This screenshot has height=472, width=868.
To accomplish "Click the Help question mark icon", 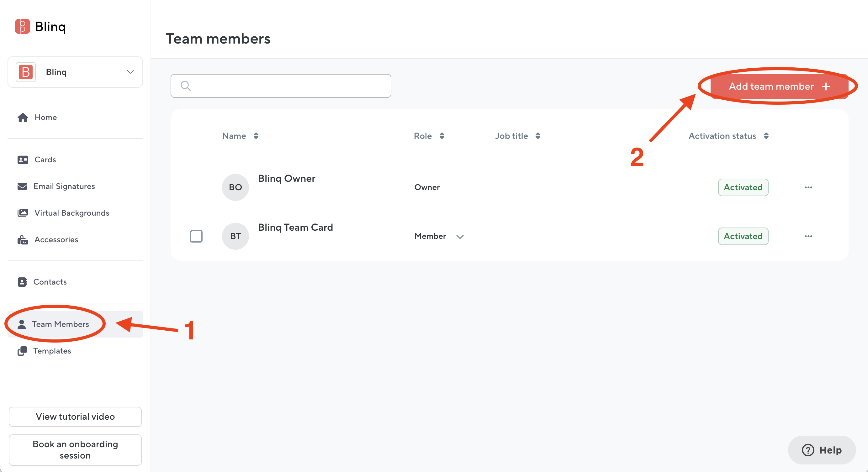I will coord(808,450).
